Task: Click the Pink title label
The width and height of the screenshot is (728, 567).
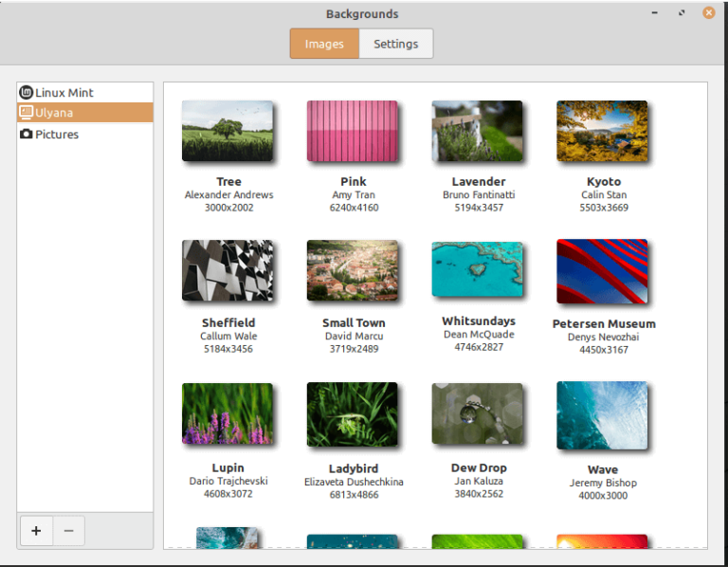Action: (354, 181)
